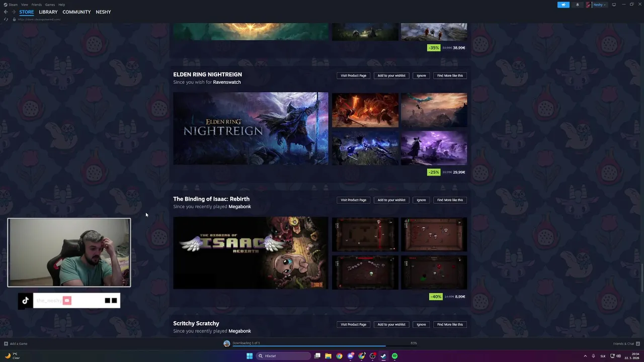Switch to the LIBRARY tab
The width and height of the screenshot is (644, 362).
(48, 12)
